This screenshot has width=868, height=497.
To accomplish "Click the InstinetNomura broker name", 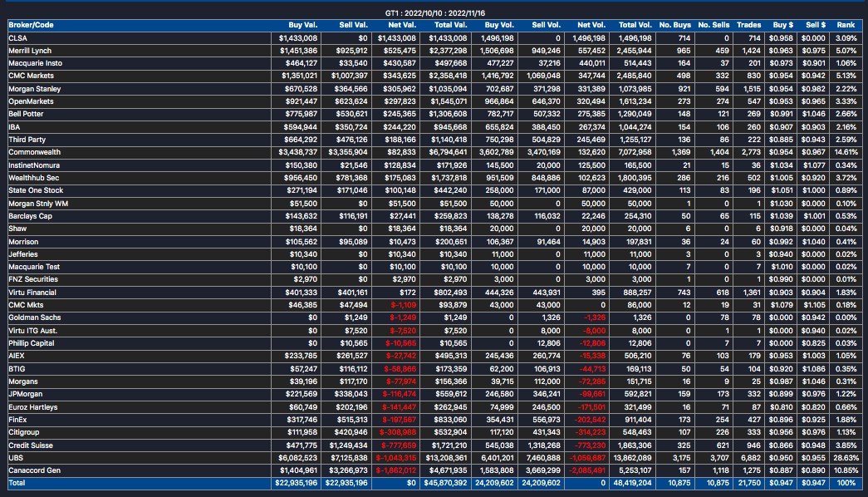I will click(34, 165).
